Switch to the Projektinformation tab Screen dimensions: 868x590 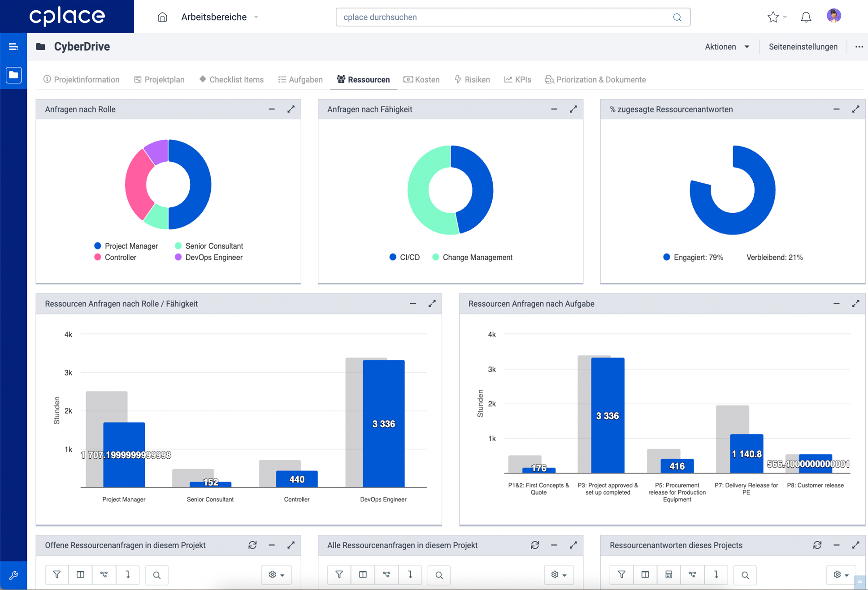click(x=82, y=79)
